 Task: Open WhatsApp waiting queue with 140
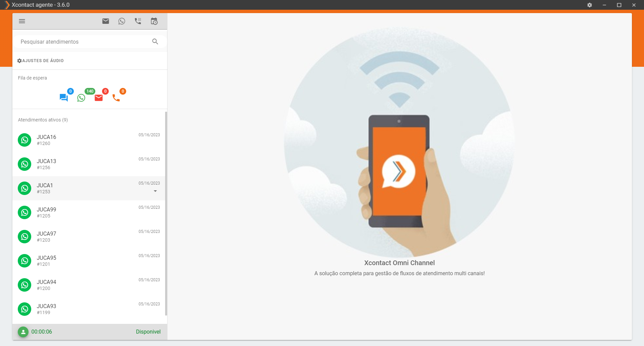coord(81,98)
